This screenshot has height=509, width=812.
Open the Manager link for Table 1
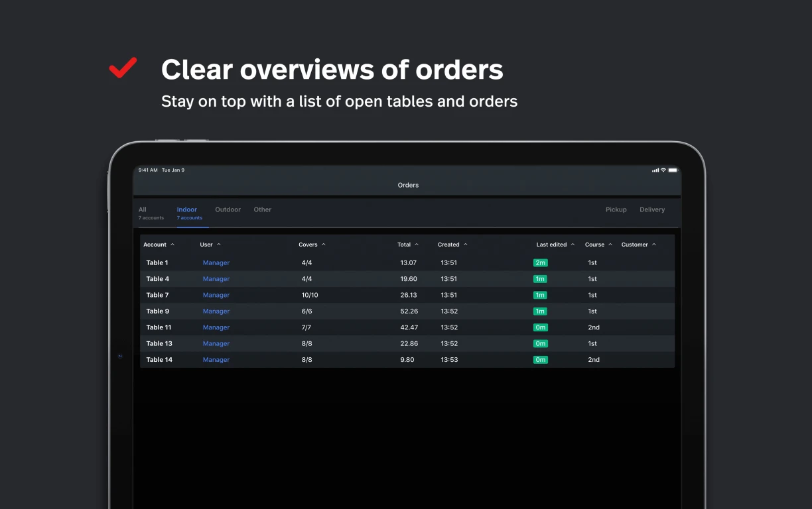(216, 263)
